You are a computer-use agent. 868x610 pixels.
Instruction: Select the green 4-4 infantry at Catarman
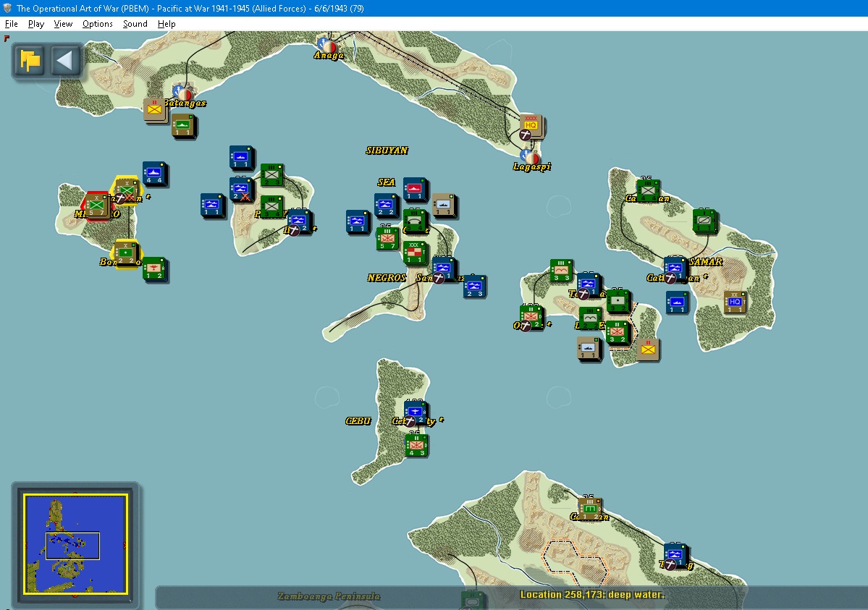(x=648, y=191)
